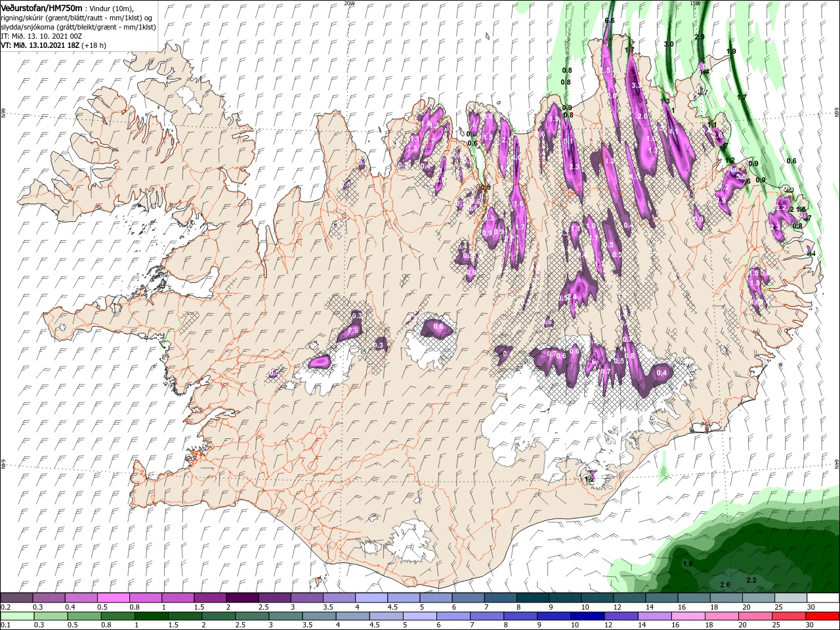Screen dimensions: 840x630
Task: Pick the lower rain scale swatch labelled 12
Action: (621, 616)
